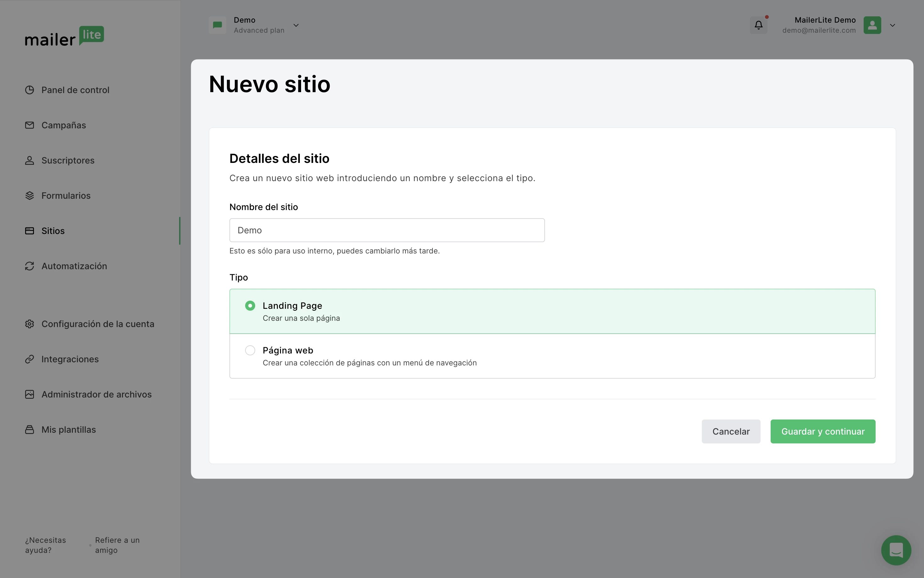
Task: Click the Panel de control pie icon
Action: click(x=30, y=90)
